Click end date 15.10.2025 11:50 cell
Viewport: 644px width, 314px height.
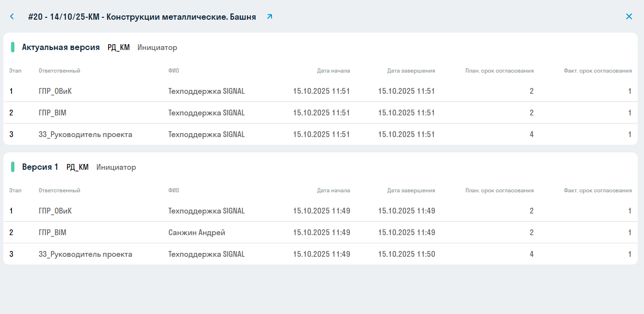click(x=407, y=254)
